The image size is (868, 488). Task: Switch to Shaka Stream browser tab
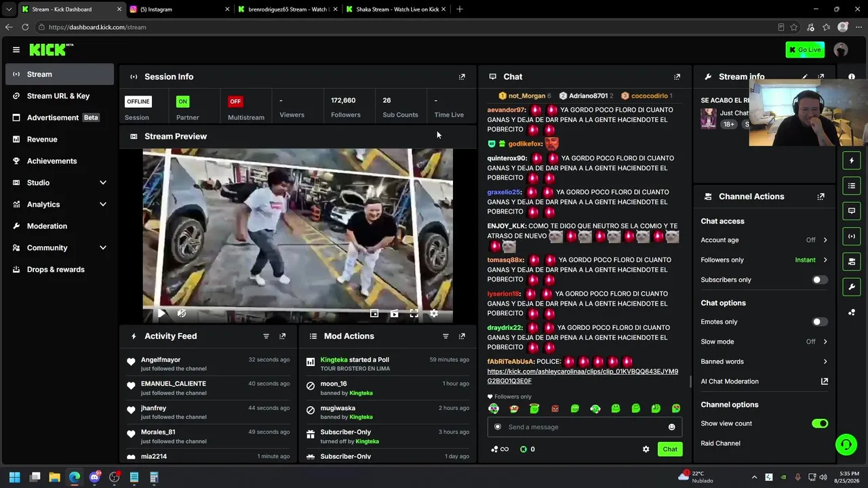pyautogui.click(x=397, y=9)
